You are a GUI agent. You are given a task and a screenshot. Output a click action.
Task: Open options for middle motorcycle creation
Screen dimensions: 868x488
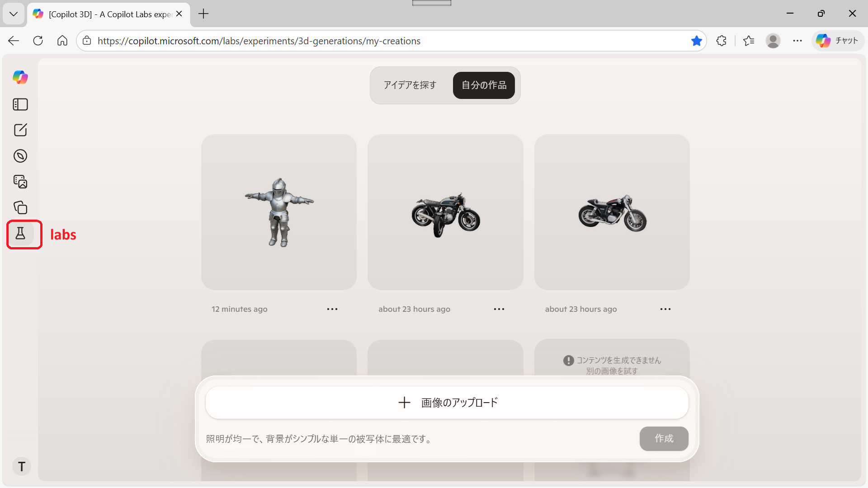coord(499,309)
